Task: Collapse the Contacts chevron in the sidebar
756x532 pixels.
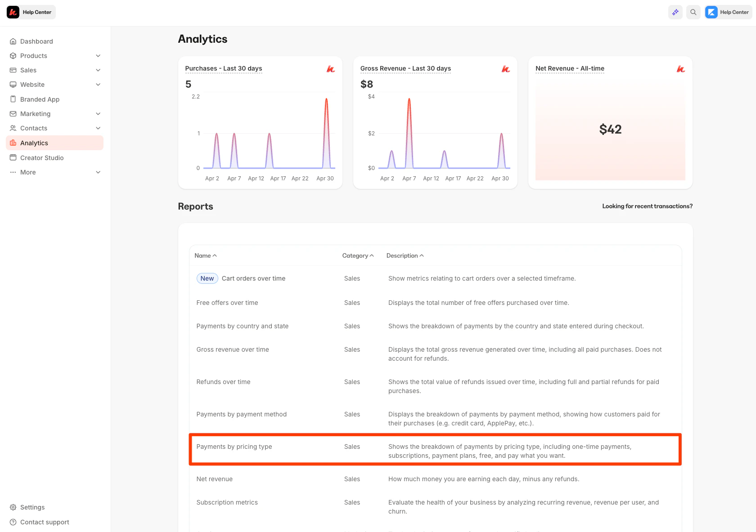Action: 98,128
